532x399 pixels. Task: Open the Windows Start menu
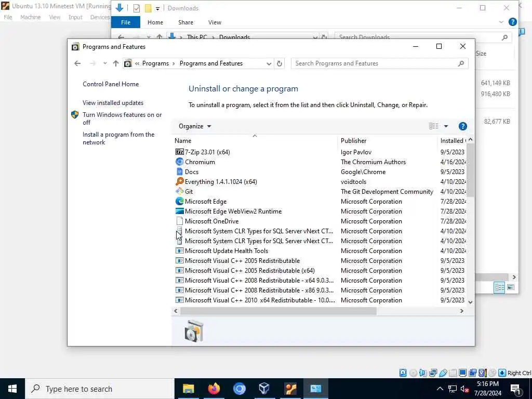pos(12,389)
